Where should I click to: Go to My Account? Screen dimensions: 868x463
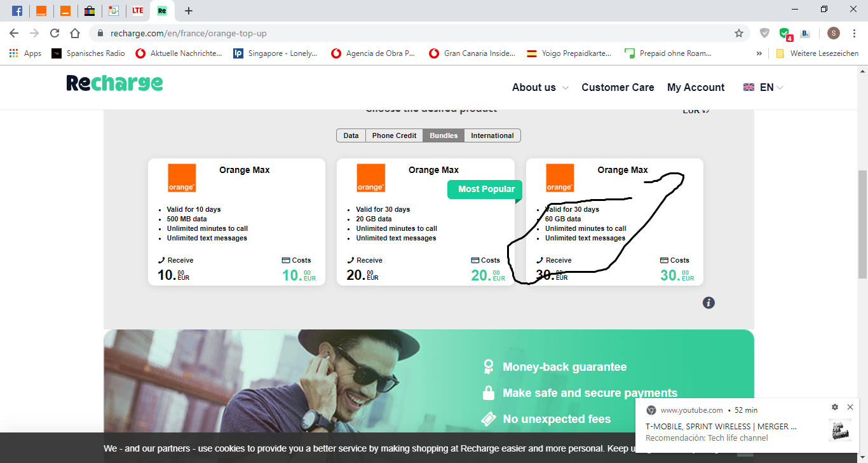tap(696, 88)
